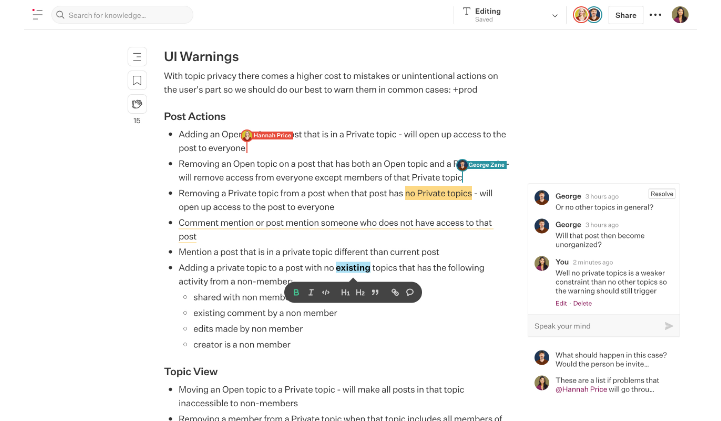Image resolution: width=721 pixels, height=421 pixels.
Task: Apply blockquote to selected text
Action: (x=375, y=292)
